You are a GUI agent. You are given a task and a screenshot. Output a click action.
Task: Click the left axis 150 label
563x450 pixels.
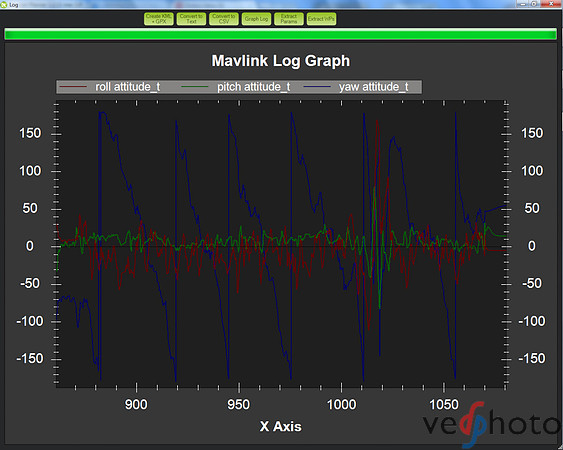tap(30, 134)
